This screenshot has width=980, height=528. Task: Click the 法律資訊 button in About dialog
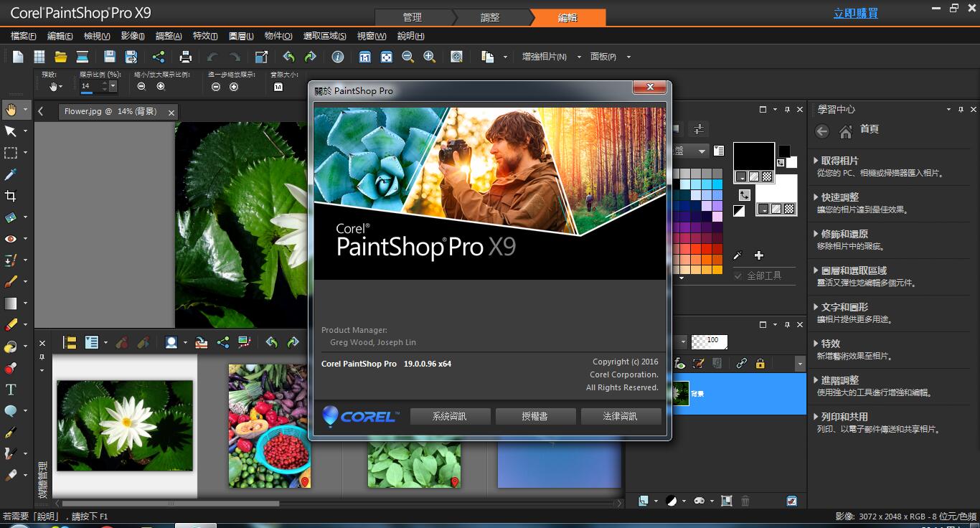(x=621, y=416)
